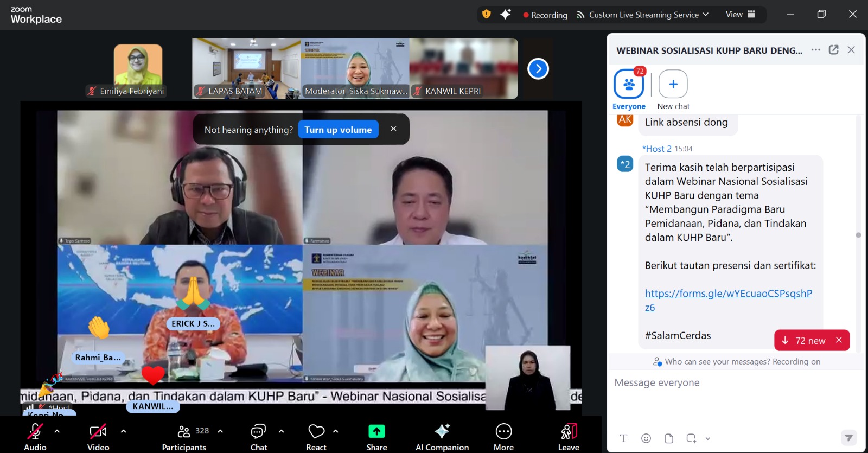Image resolution: width=868 pixels, height=453 pixels.
Task: Expand reactions options caret
Action: (x=335, y=431)
